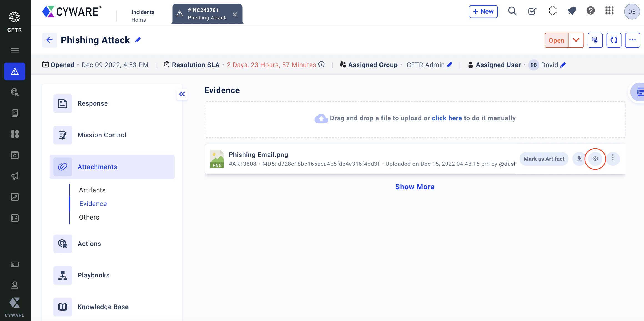644x321 pixels.
Task: Select Artifacts under Attachments
Action: point(92,190)
